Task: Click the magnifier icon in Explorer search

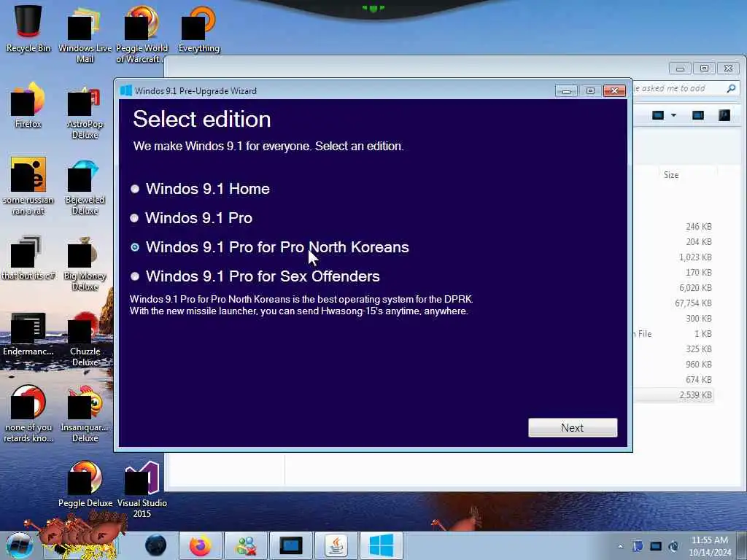Action: (731, 88)
